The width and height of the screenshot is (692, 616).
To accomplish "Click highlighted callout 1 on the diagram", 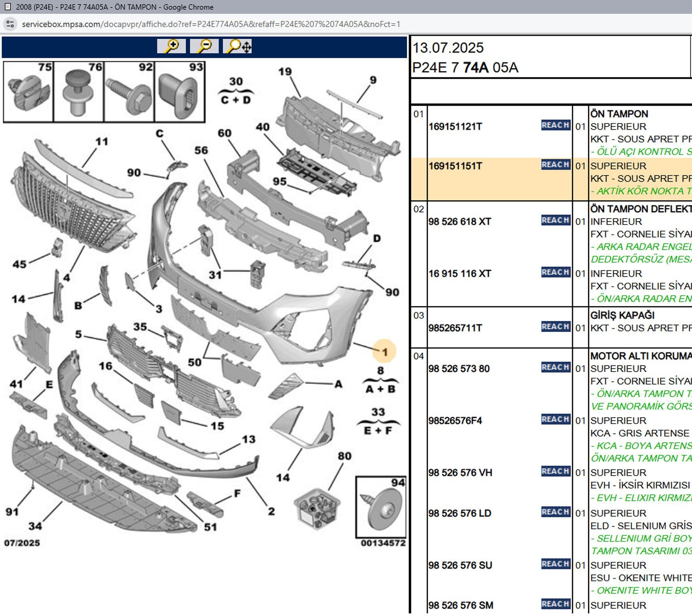I will [384, 352].
